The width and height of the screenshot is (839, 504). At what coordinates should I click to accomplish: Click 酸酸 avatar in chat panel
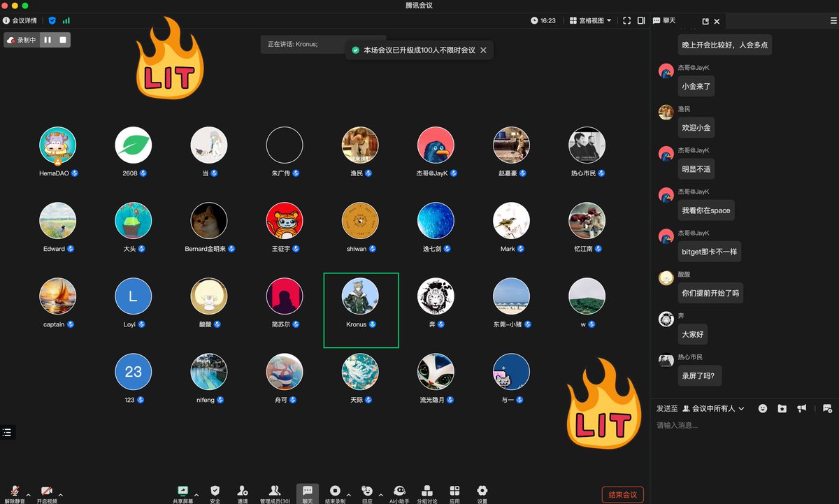(666, 278)
